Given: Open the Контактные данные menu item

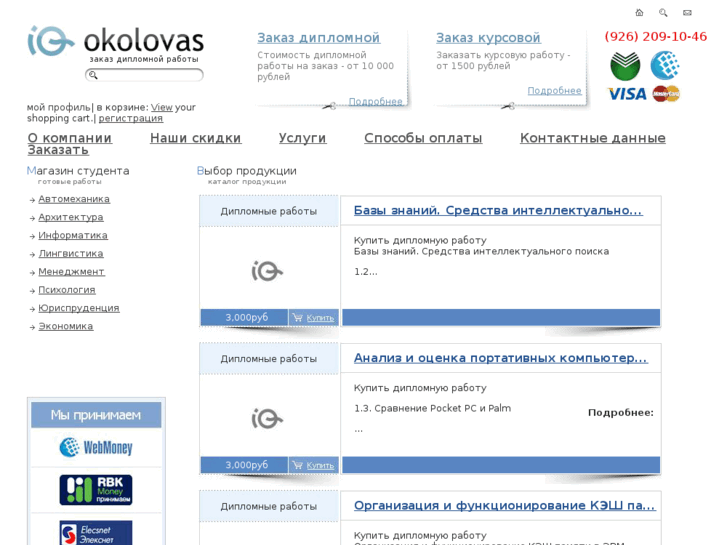Looking at the screenshot, I should coord(593,138).
